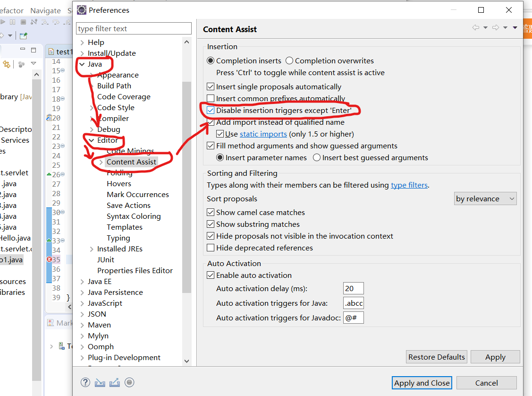Click the Preferences dialog gear icon

(81, 10)
